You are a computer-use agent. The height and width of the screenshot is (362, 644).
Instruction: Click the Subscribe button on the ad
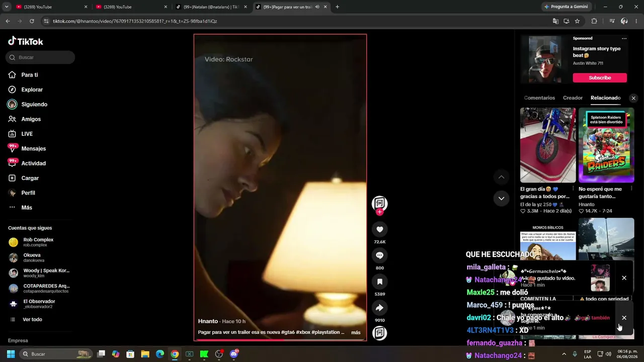pyautogui.click(x=600, y=78)
